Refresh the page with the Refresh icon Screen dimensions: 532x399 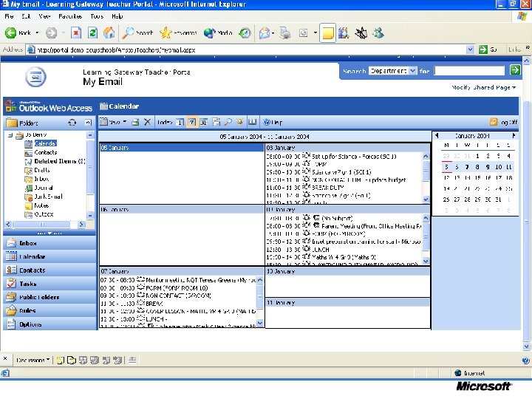coord(92,33)
